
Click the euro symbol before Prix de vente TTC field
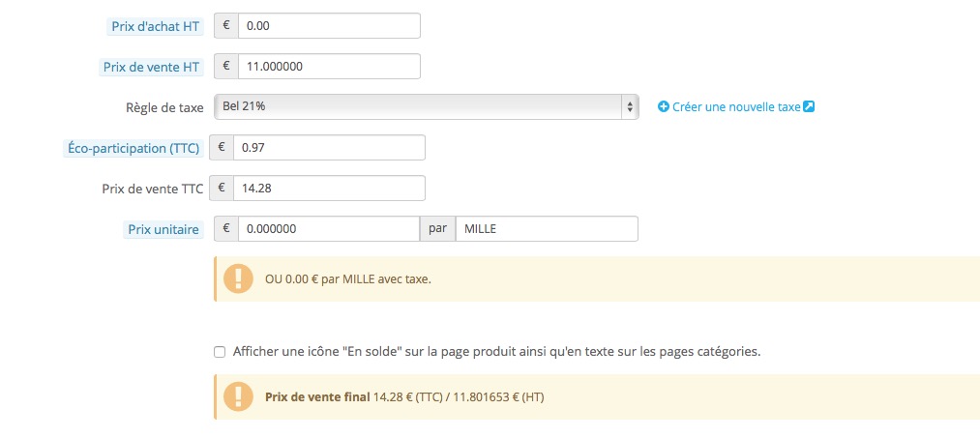222,189
